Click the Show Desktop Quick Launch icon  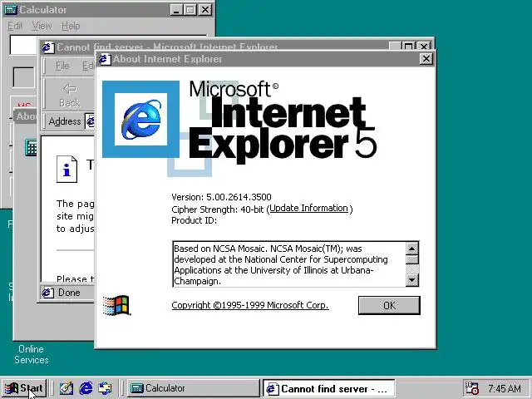[66, 388]
